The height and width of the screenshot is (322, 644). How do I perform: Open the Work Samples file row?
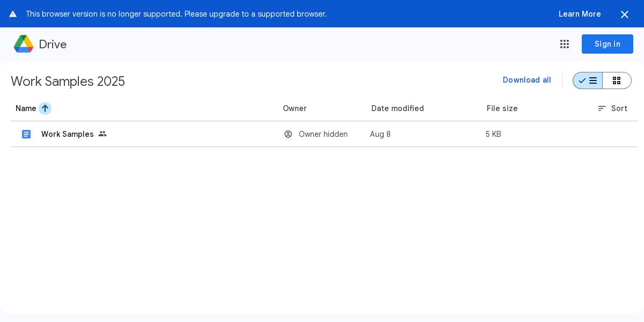pos(324,134)
